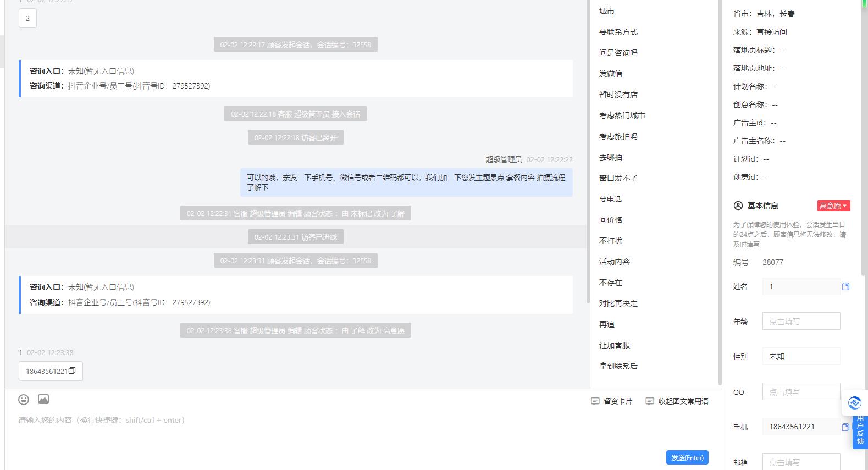The height and width of the screenshot is (470, 868).
Task: Select the quick phrase 要联系方式
Action: (x=618, y=32)
